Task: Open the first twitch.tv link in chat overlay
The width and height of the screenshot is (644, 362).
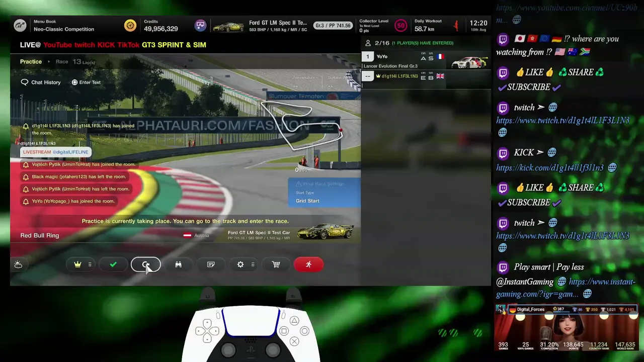Action: (x=562, y=120)
